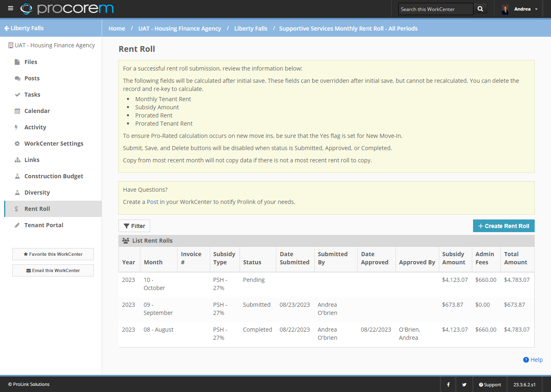551x392 pixels.
Task: Open Files in the sidebar
Action: pyautogui.click(x=31, y=62)
